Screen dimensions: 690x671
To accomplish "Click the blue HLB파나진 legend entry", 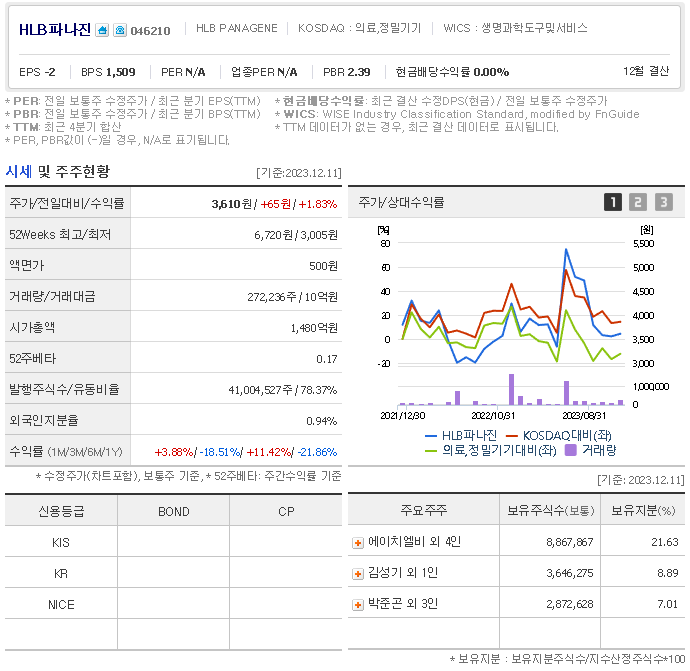I will coord(460,436).
